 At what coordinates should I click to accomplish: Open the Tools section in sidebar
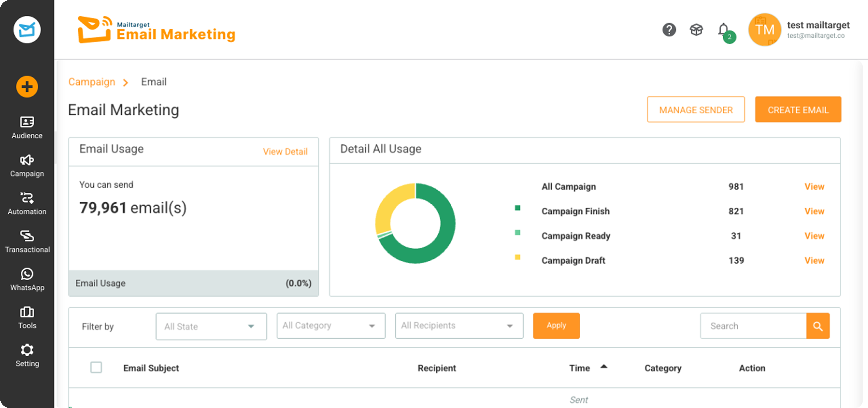pos(27,317)
